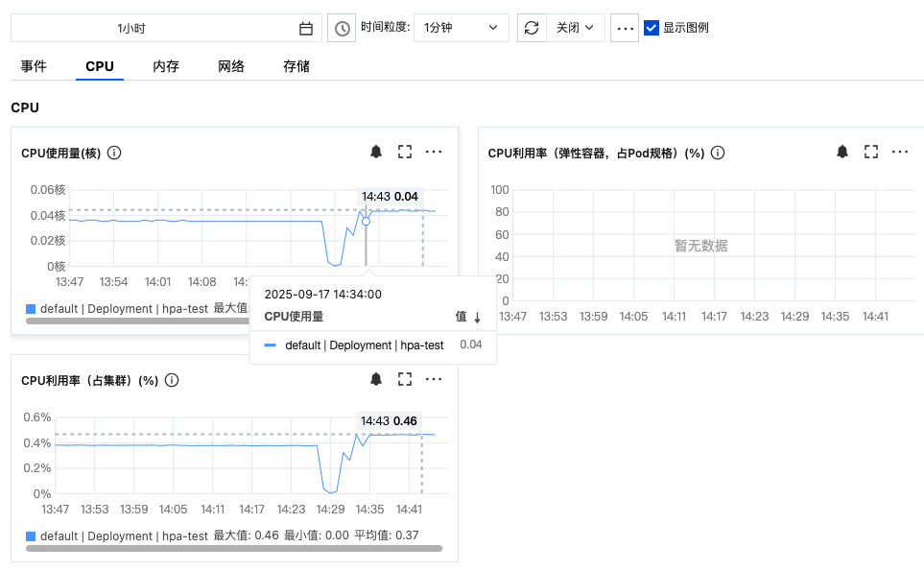The width and height of the screenshot is (924, 571).
Task: Click alarm bell on CPU利用率 弹性容器 chart
Action: click(842, 152)
